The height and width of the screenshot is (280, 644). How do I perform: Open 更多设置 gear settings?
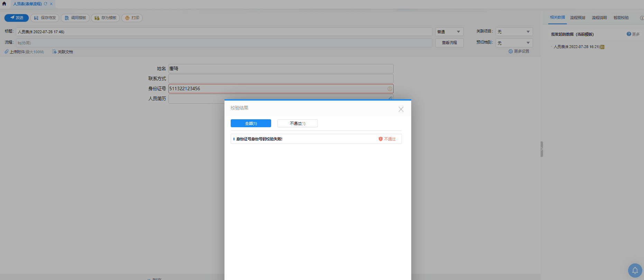pos(519,51)
